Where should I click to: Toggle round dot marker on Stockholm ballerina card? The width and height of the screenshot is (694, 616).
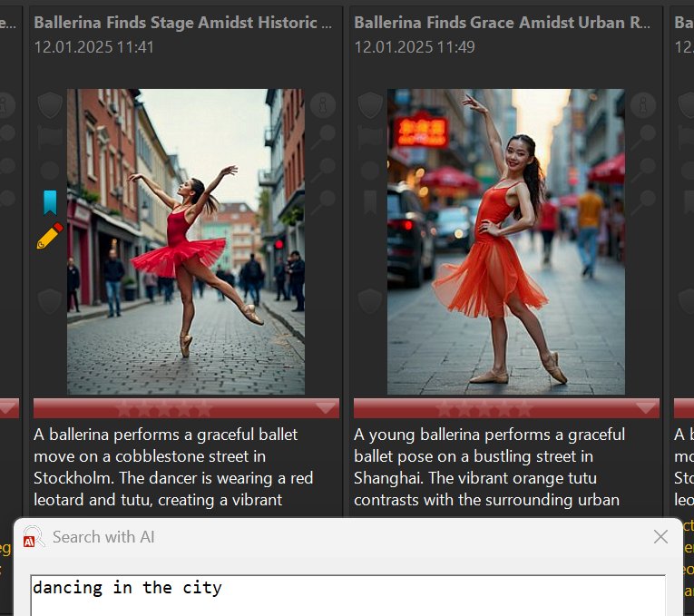50,171
